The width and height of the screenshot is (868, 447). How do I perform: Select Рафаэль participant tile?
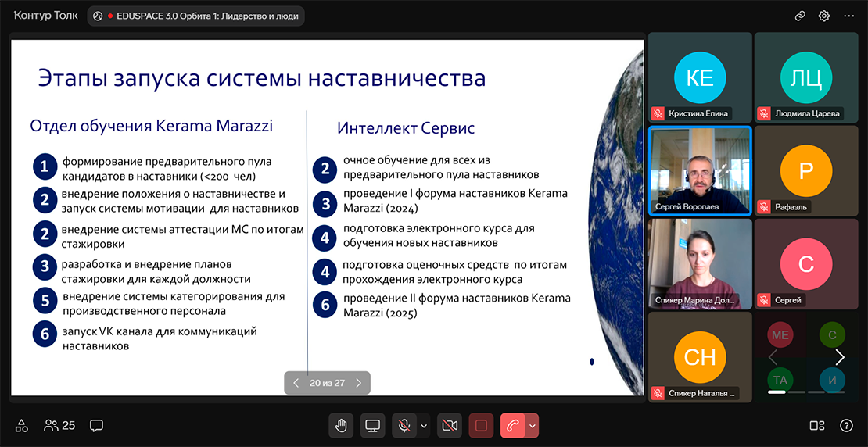(x=806, y=170)
